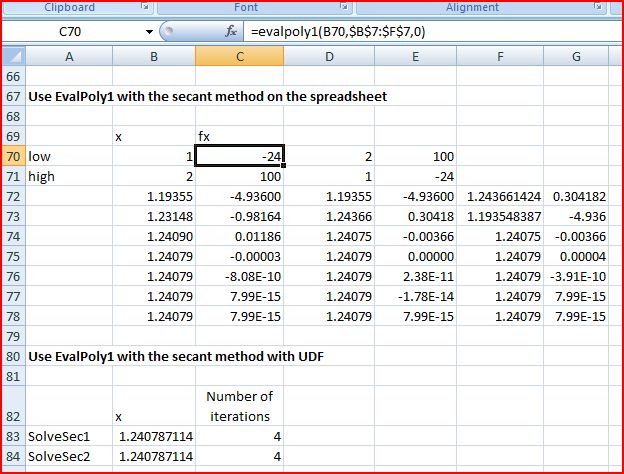Select row 72 header

(14, 196)
